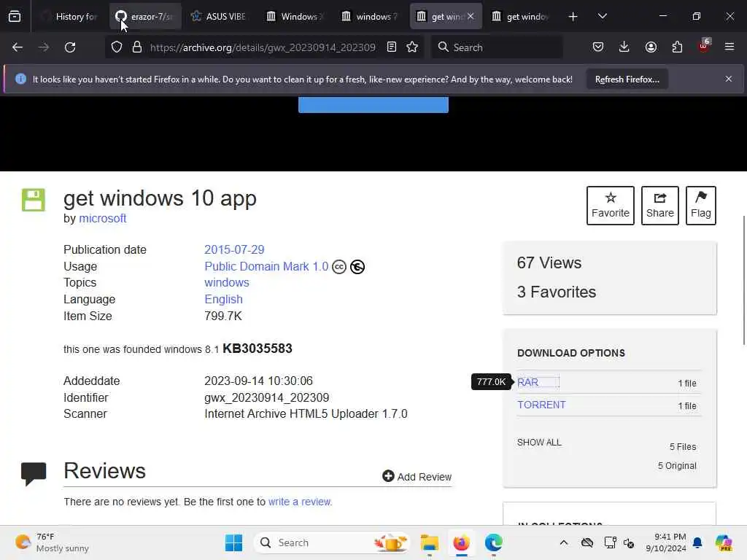This screenshot has width=747, height=560.
Task: View site security padlock info
Action: coord(137,47)
